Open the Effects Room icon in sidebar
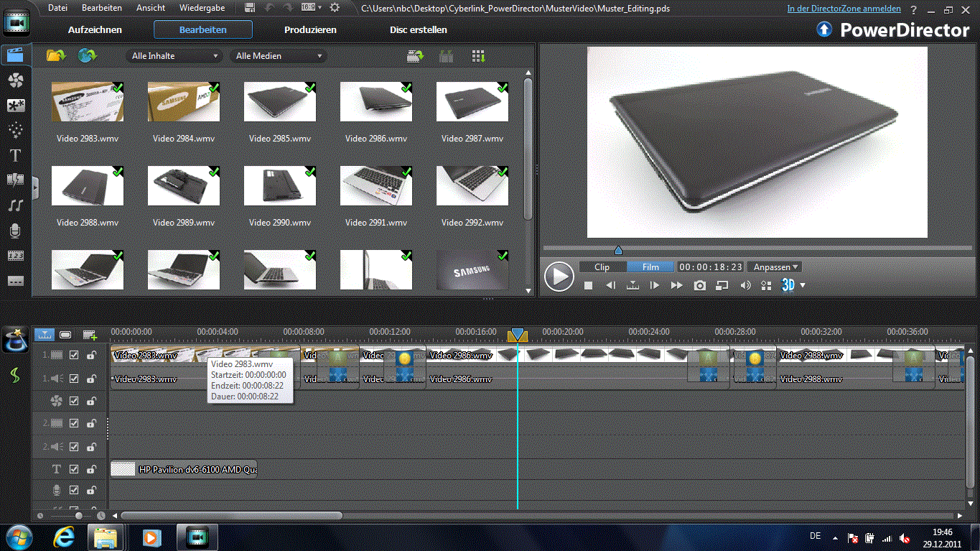Screen dimensions: 980x551 coord(15,80)
